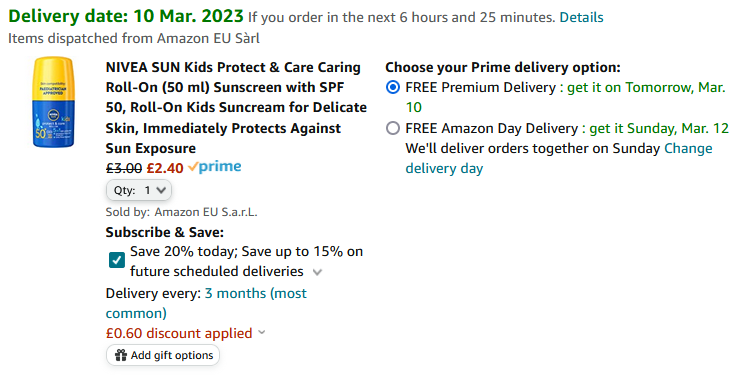Open the Qty quantity dropdown
Viewport: 749px width, 375px height.
(x=139, y=190)
